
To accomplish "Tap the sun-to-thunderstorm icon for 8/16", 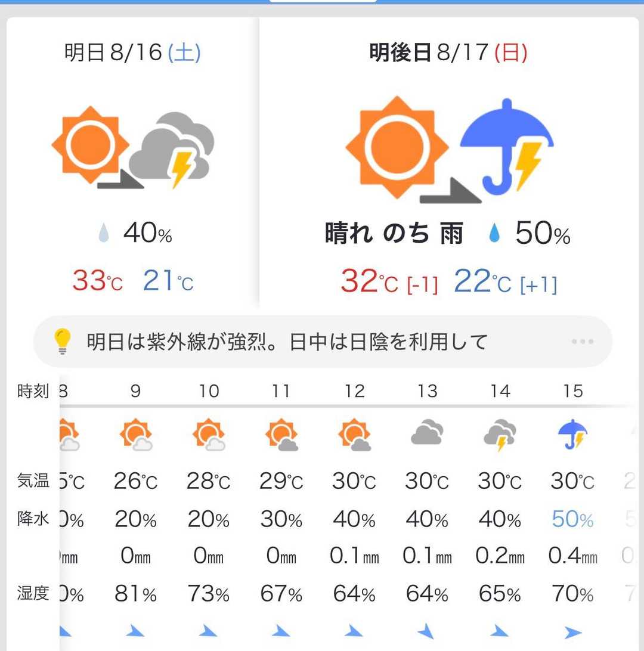I will click(132, 148).
